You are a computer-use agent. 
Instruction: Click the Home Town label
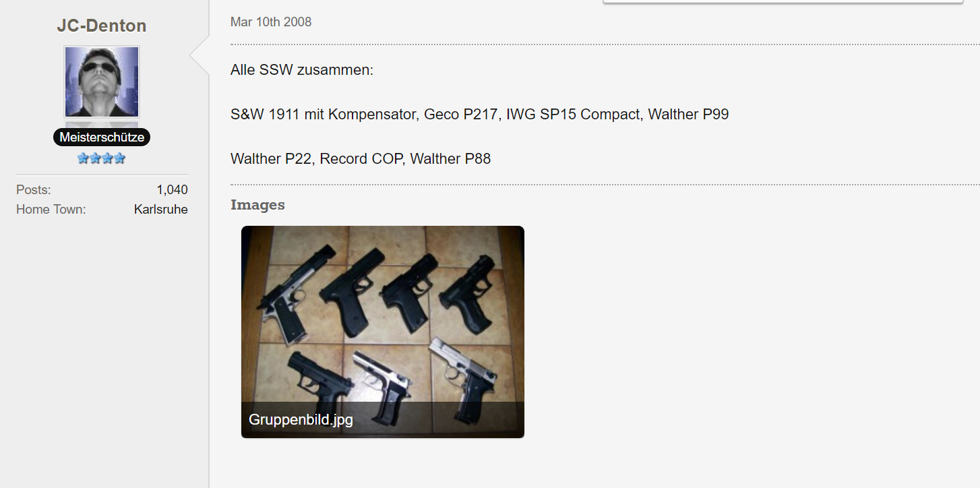[51, 210]
